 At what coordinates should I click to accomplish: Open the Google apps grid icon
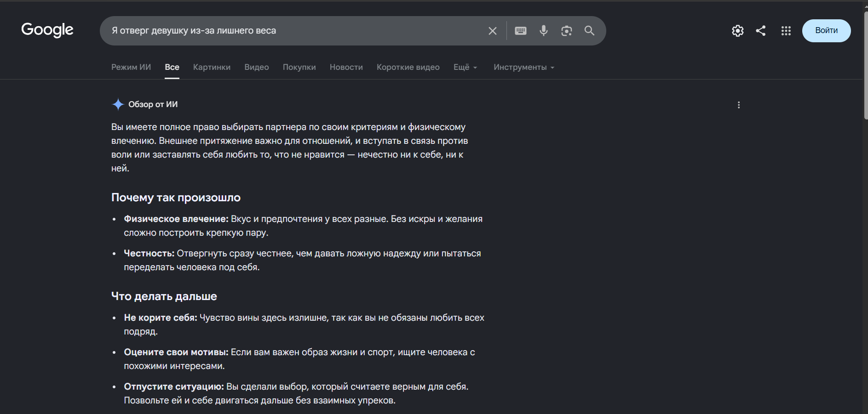coord(786,31)
